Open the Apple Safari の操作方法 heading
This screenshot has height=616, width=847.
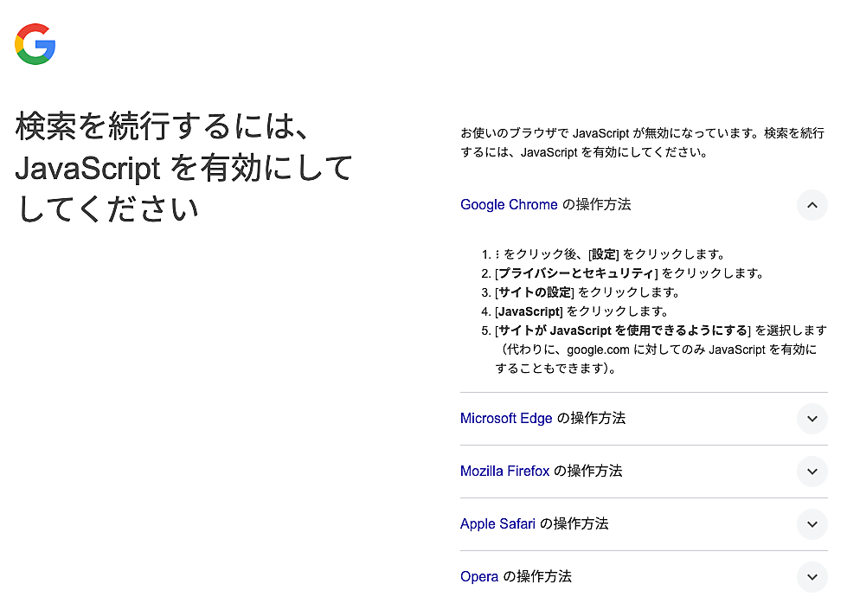coord(534,523)
